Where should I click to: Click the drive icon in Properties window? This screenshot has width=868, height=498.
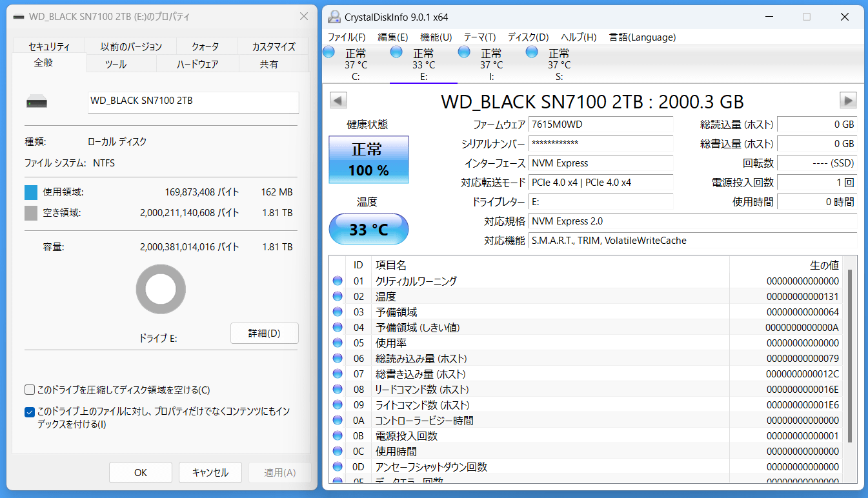point(37,102)
